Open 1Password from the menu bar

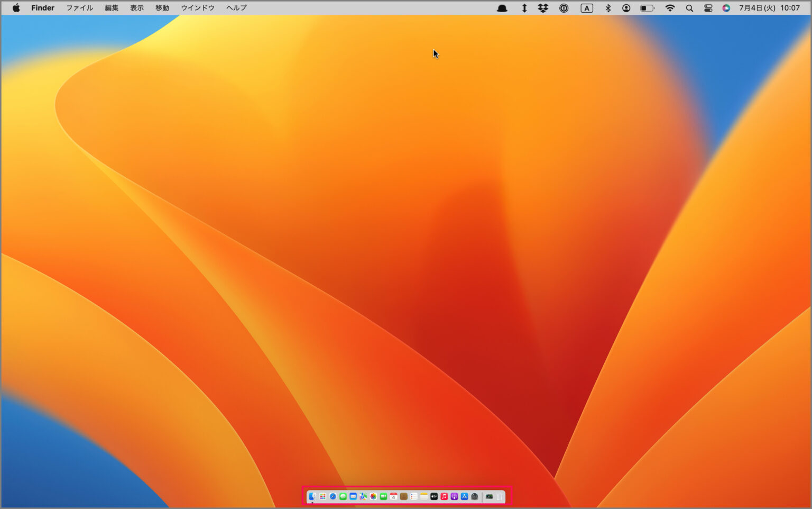[x=564, y=7]
